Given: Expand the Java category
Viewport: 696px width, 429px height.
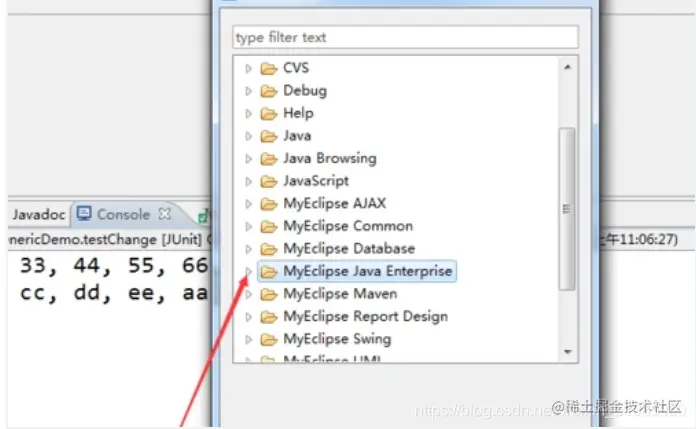Looking at the screenshot, I should (x=249, y=136).
